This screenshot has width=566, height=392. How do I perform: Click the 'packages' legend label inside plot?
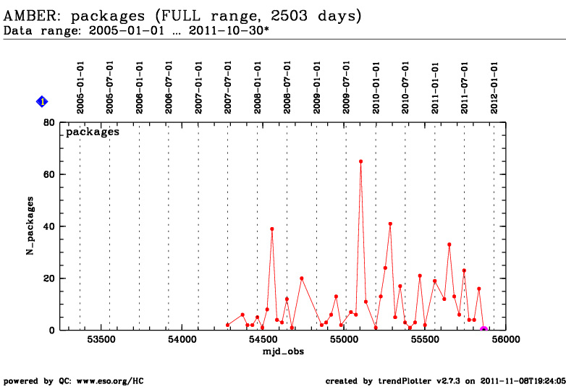[x=93, y=132]
